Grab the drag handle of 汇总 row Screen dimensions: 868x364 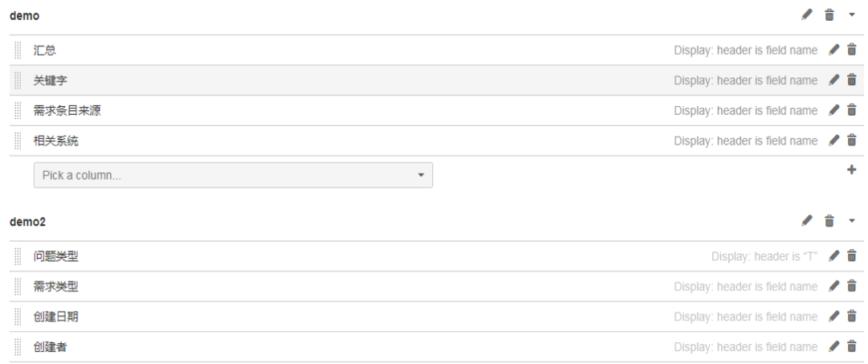18,50
